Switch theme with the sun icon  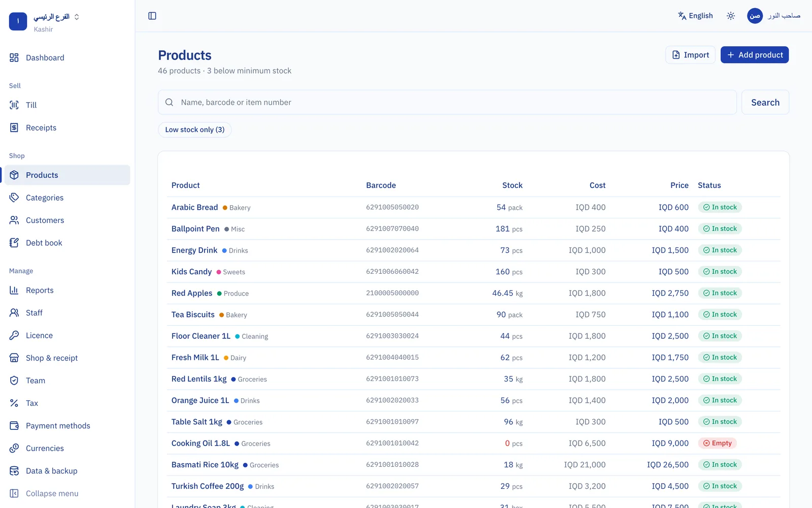coord(731,16)
